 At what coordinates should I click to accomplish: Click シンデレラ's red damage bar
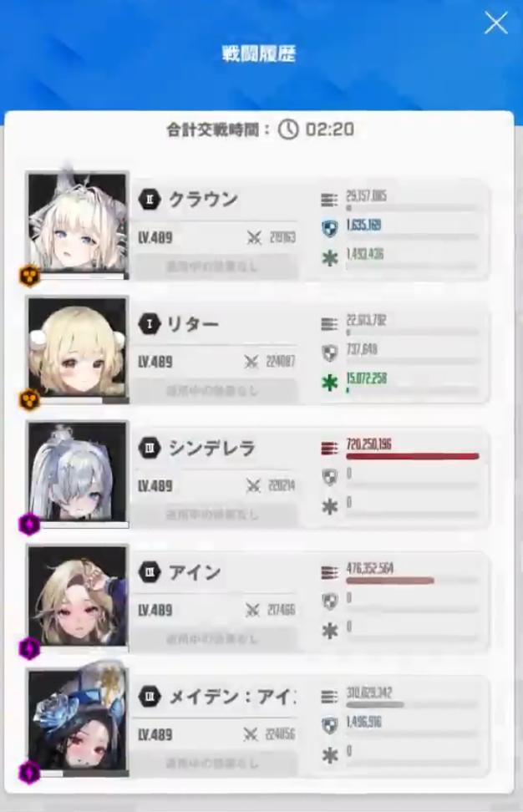pos(412,457)
